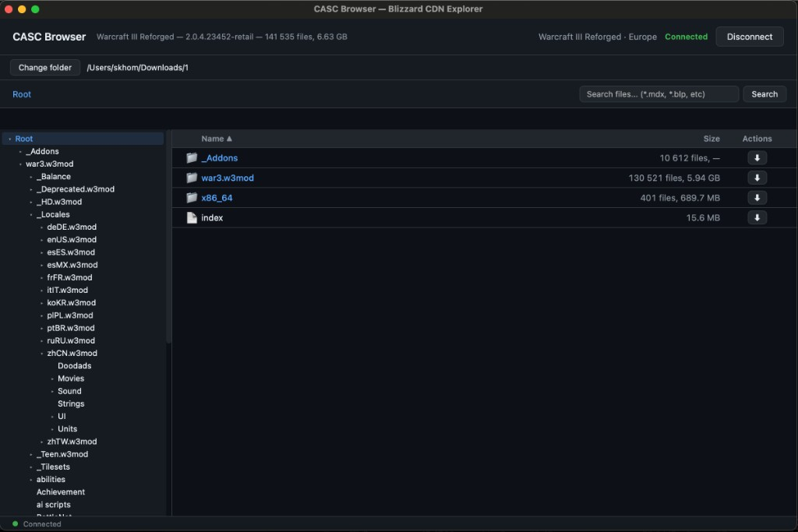Expand the _Balance tree node arrow

[x=31, y=177]
